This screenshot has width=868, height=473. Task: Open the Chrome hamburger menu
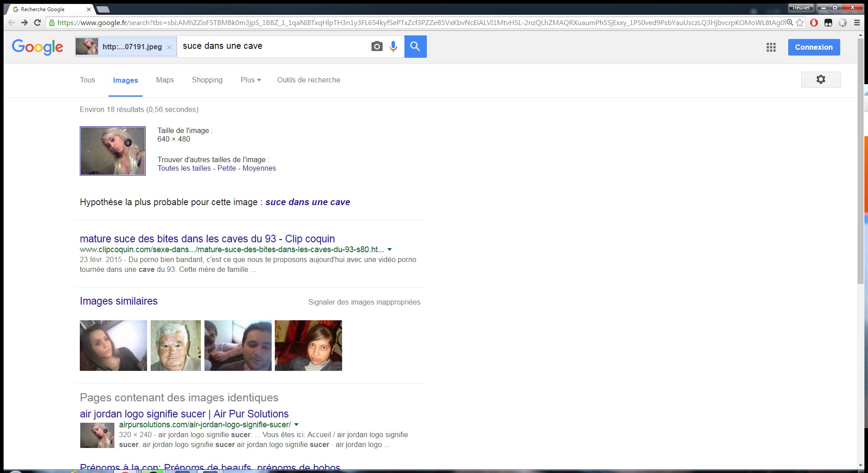tap(857, 23)
